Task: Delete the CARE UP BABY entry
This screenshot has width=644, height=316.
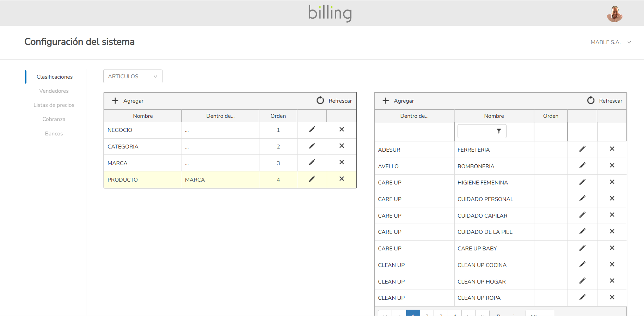Action: coord(612,248)
